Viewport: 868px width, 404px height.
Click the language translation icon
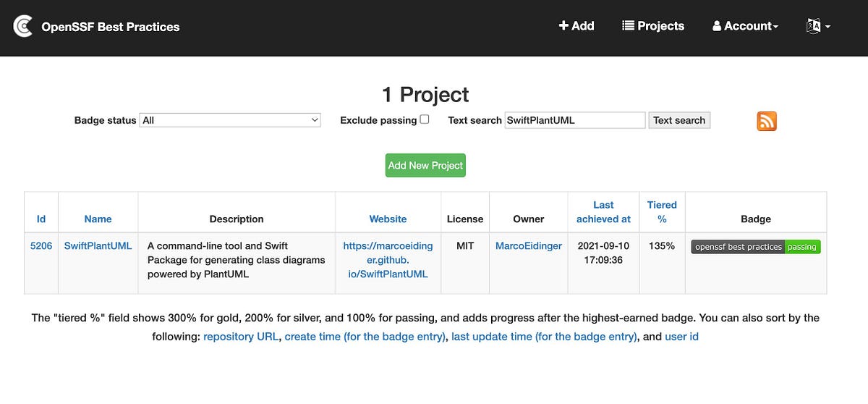point(813,26)
